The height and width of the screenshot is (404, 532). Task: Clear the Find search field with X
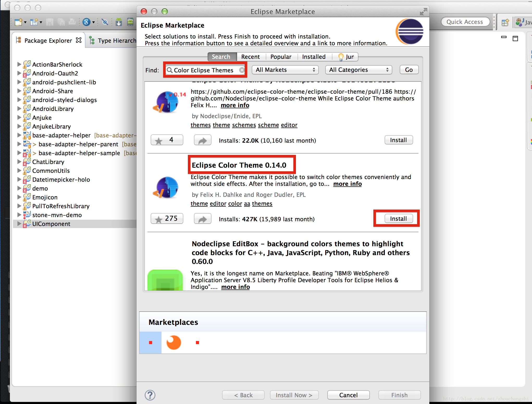(242, 70)
